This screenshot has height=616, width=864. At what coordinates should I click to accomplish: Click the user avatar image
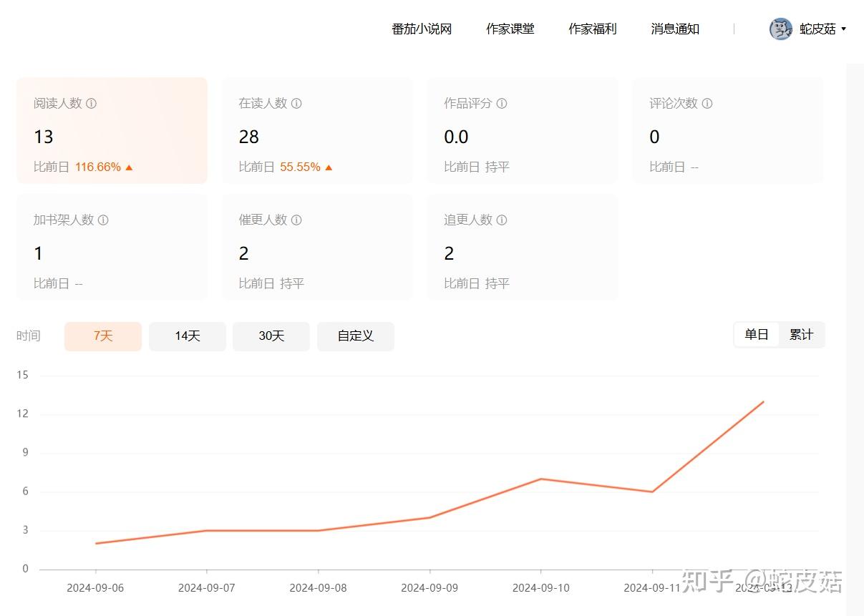pyautogui.click(x=781, y=29)
